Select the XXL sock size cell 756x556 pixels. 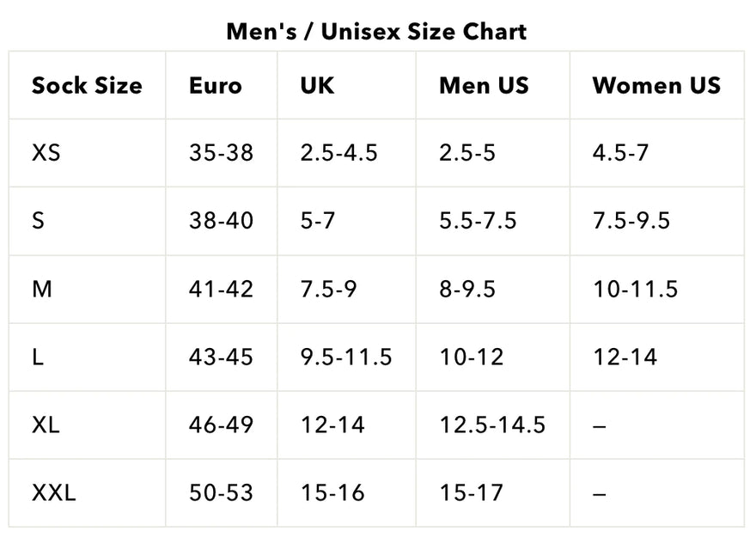(54, 492)
